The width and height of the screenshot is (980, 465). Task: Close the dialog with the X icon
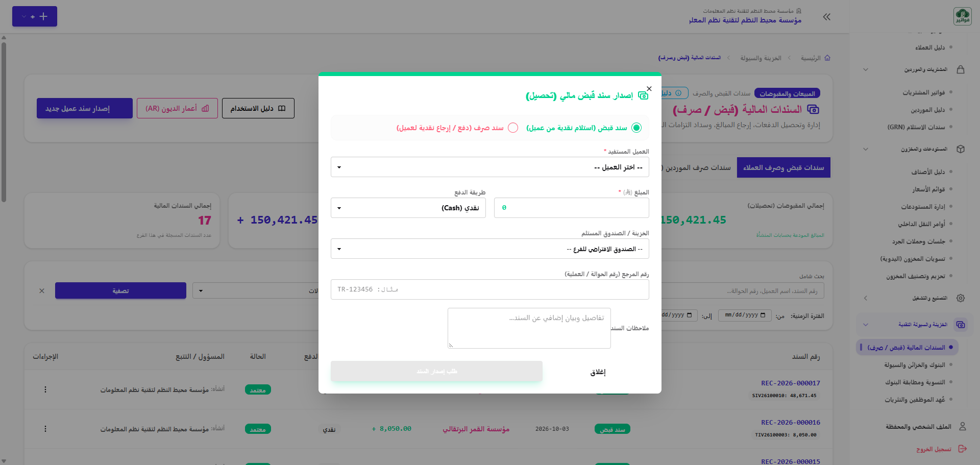click(x=649, y=89)
